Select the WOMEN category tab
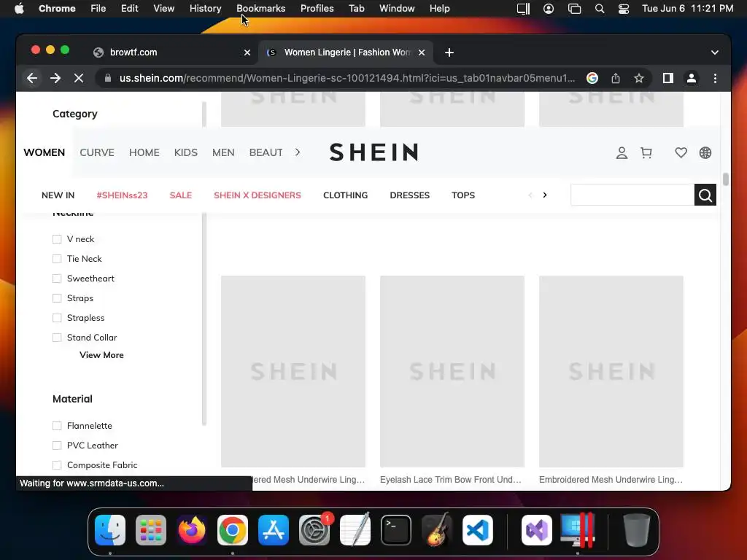The image size is (747, 560). tap(44, 152)
